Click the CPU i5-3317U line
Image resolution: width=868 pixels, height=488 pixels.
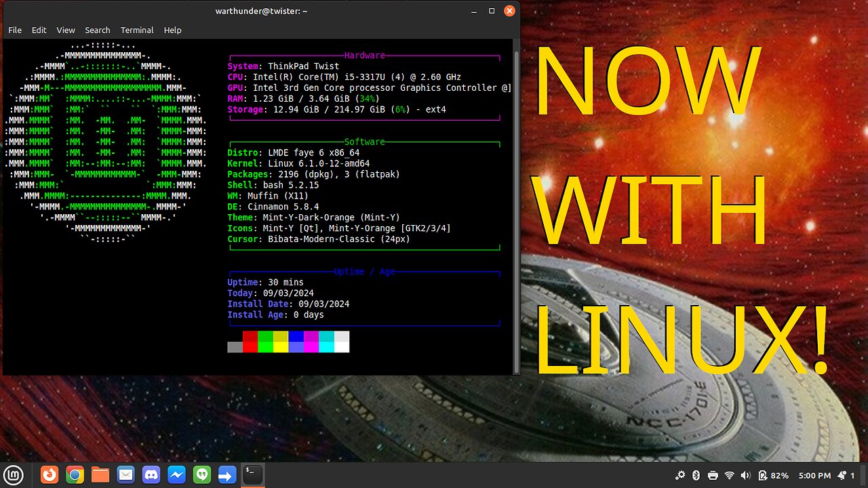(344, 77)
